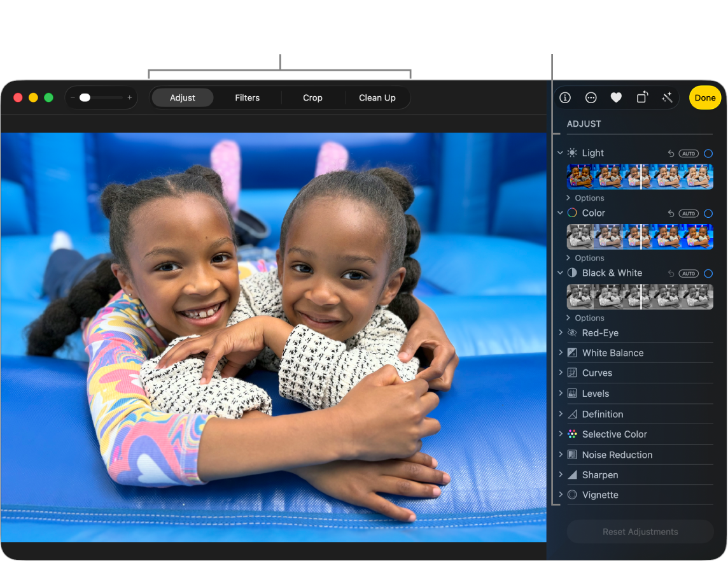This screenshot has width=728, height=563.
Task: Collapse the Black & White section chevron
Action: [x=561, y=272]
